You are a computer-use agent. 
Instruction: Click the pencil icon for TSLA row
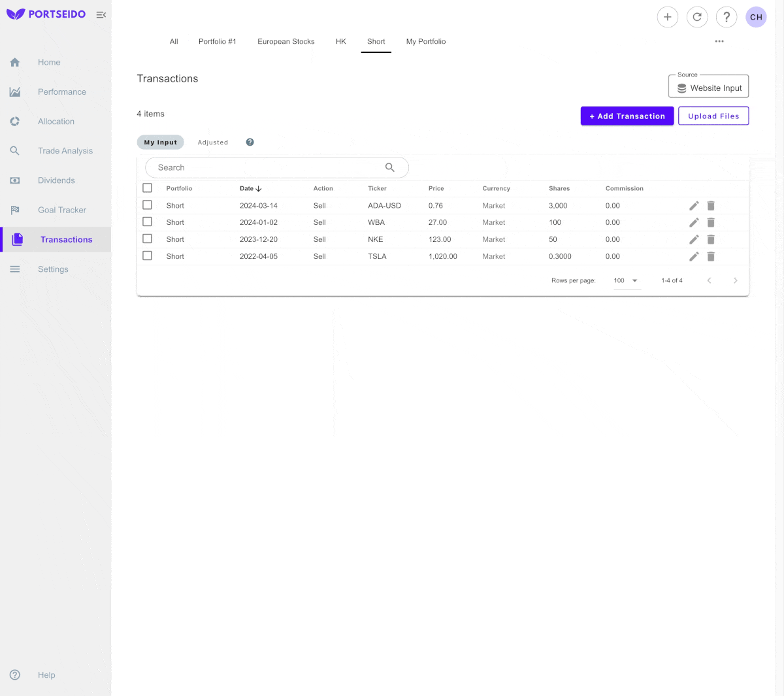(x=694, y=257)
